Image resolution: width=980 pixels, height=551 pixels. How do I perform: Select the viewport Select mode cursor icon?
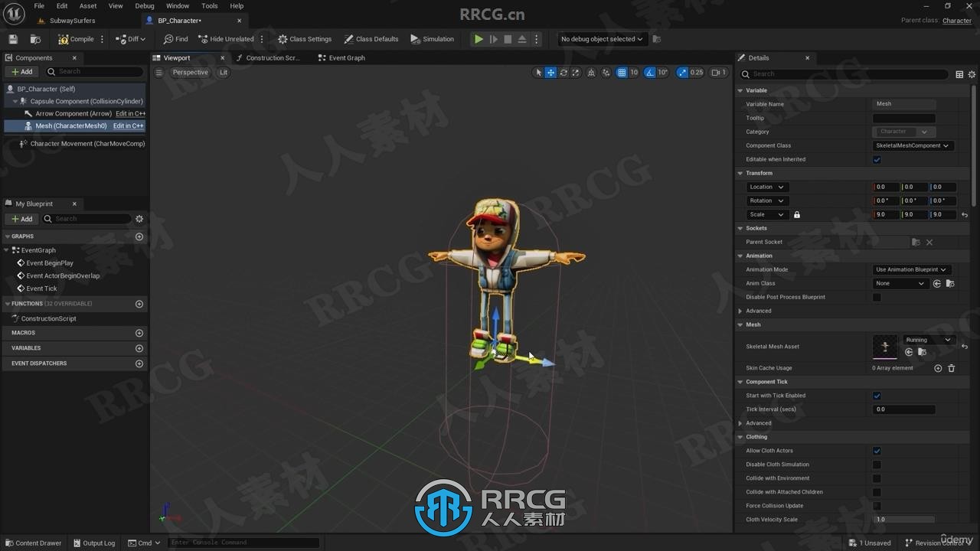[538, 73]
